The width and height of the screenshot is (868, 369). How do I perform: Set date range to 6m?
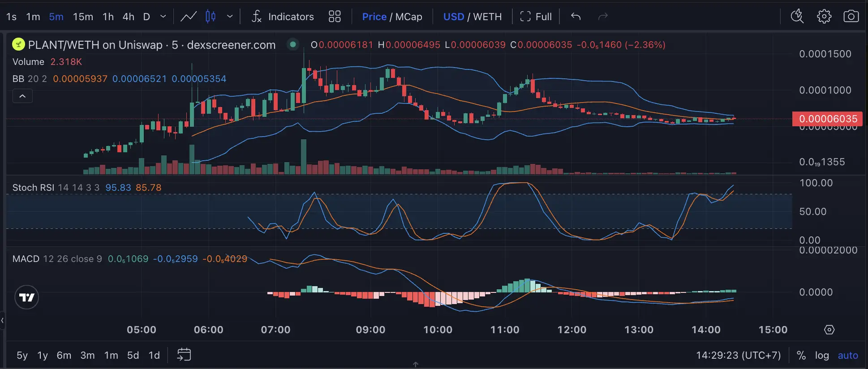[x=64, y=355]
